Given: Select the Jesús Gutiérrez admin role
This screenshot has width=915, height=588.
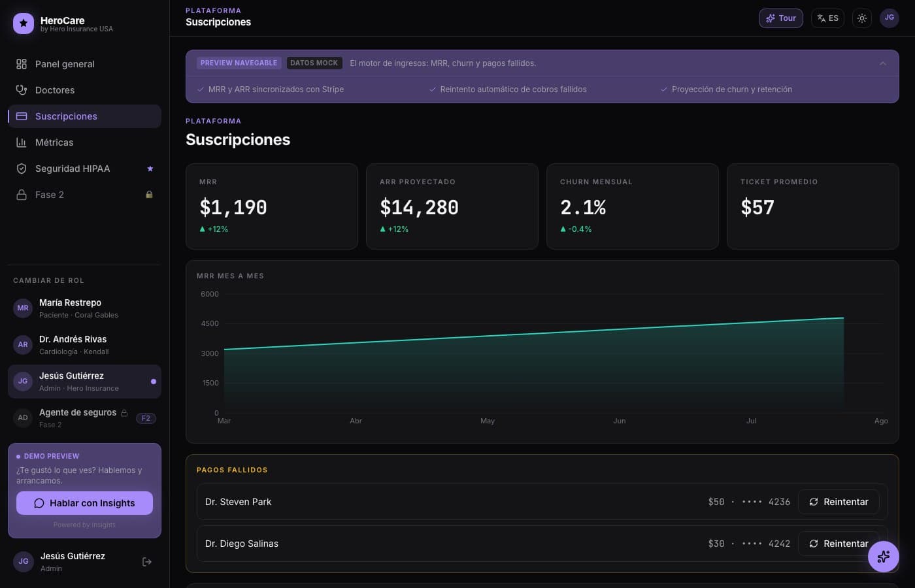Looking at the screenshot, I should tap(84, 382).
